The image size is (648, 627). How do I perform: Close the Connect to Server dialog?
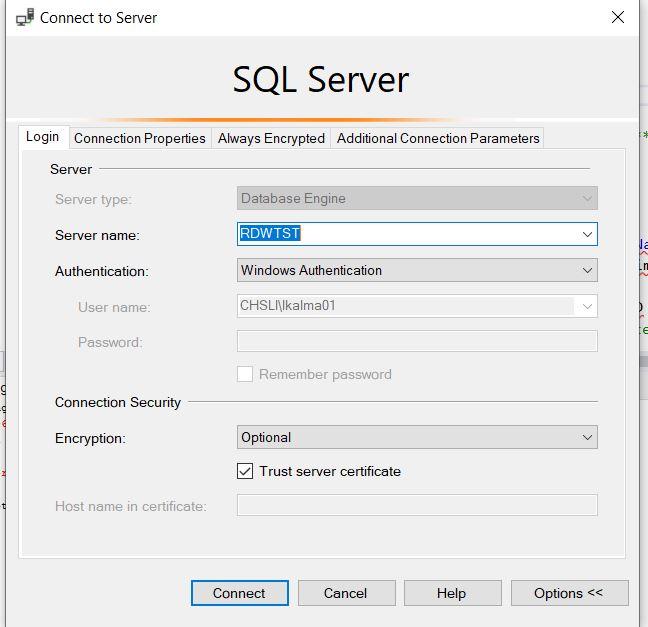pyautogui.click(x=617, y=17)
